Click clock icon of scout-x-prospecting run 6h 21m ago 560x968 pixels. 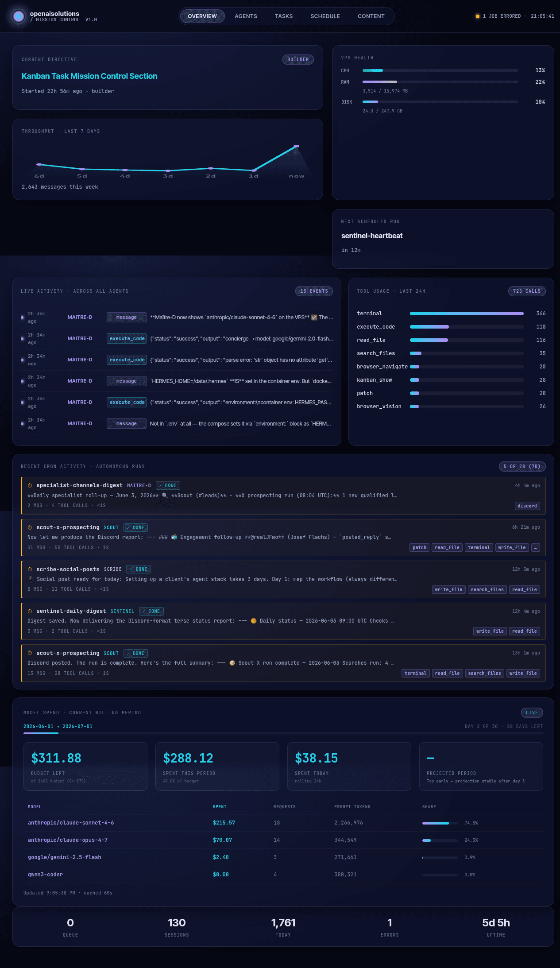click(30, 527)
